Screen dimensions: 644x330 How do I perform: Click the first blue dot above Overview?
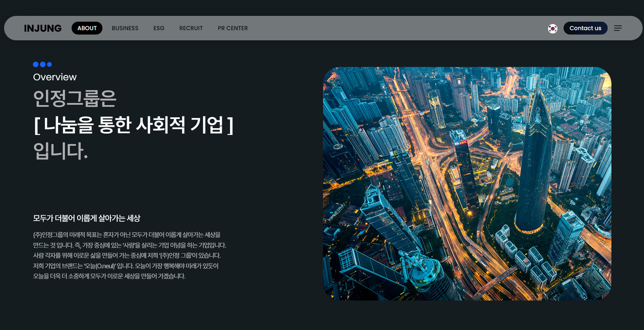pyautogui.click(x=36, y=64)
